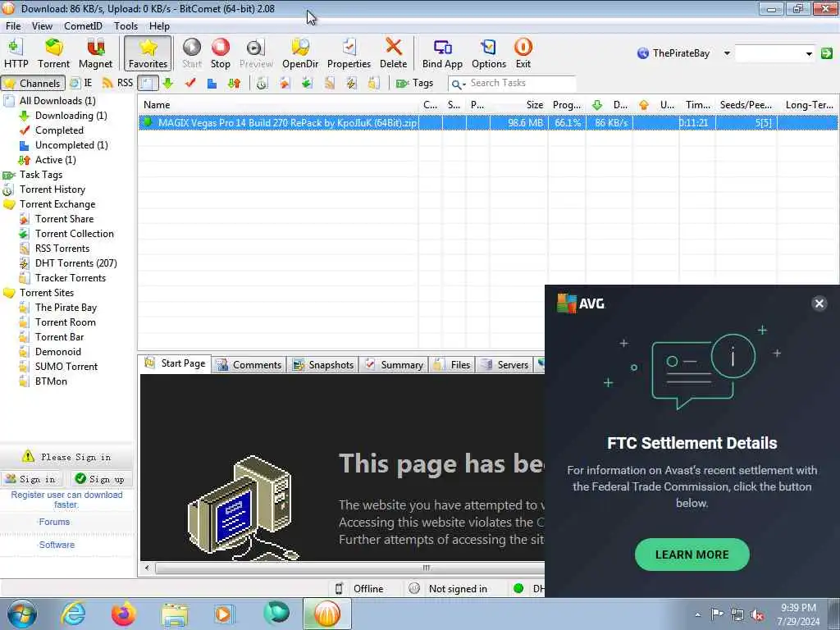Close the AVG FTC Settlement popup
The image size is (840, 630).
[x=819, y=304]
